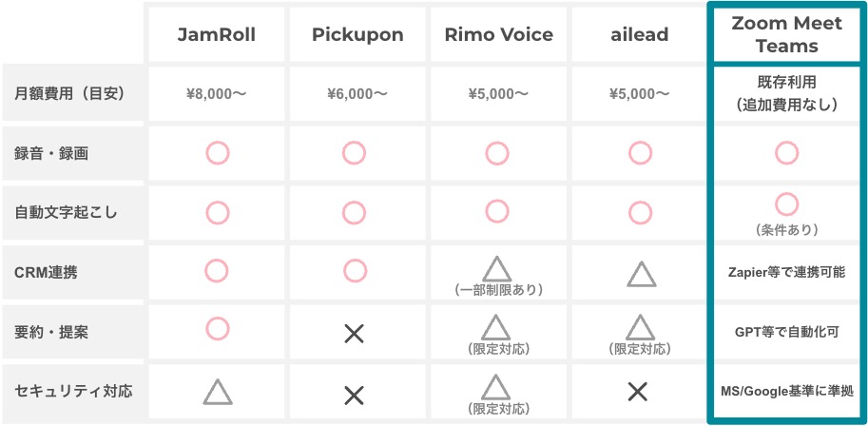Screen dimensions: 868x426
Task: Select the JamRoll column header
Action: [x=217, y=34]
